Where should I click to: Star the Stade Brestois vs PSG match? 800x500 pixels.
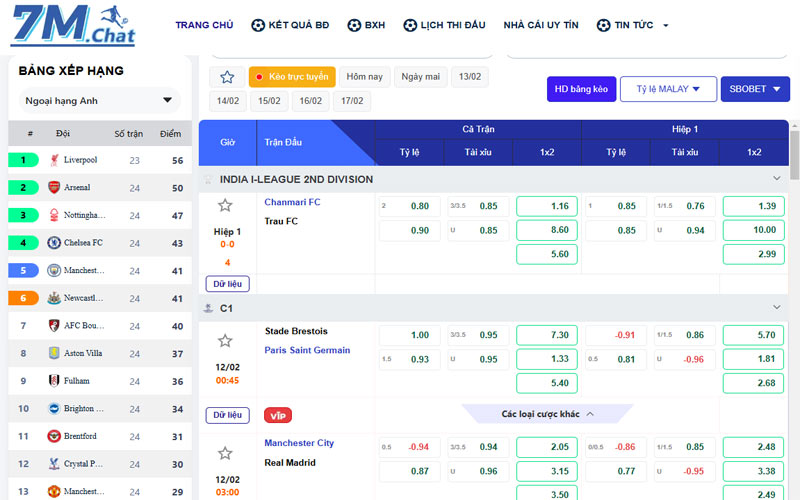pyautogui.click(x=225, y=341)
